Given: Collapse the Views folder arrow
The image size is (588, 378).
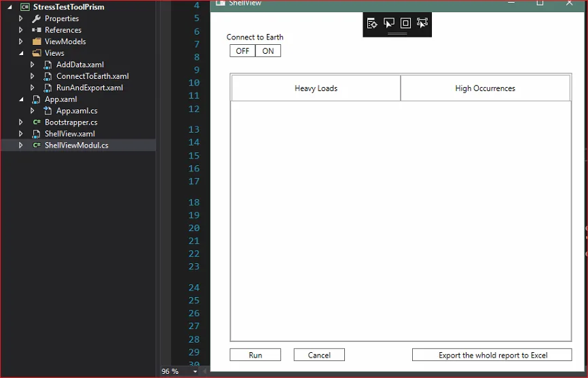Looking at the screenshot, I should 21,53.
